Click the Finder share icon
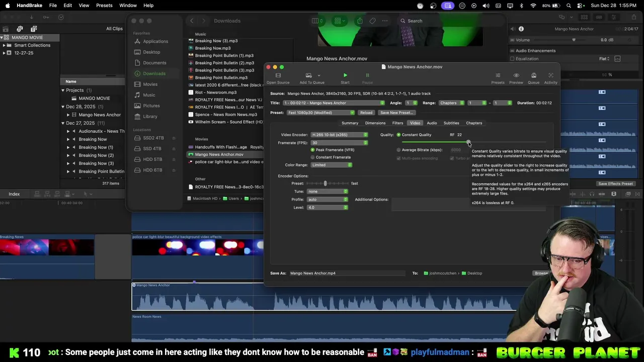Viewport: 644px width, 362px height. [360, 21]
